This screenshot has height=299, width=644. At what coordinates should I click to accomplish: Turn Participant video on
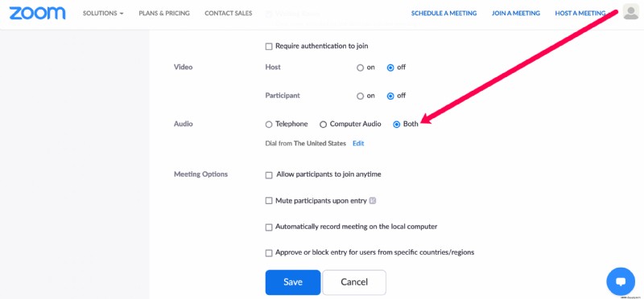[x=360, y=96]
